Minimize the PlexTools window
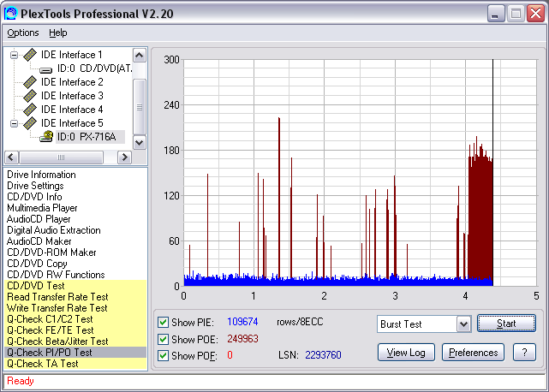The width and height of the screenshot is (549, 392). pos(495,14)
